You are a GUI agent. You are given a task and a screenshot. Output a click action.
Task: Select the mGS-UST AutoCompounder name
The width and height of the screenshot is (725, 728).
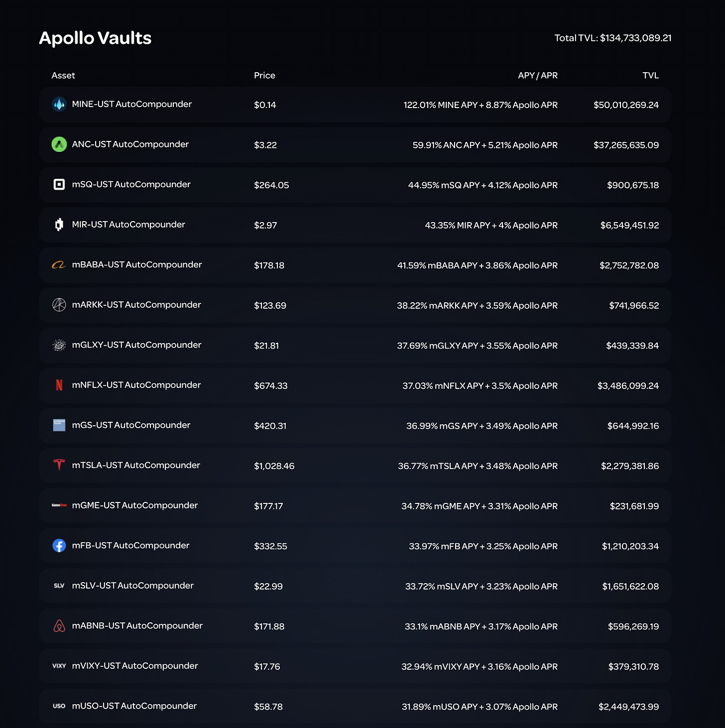pos(131,425)
